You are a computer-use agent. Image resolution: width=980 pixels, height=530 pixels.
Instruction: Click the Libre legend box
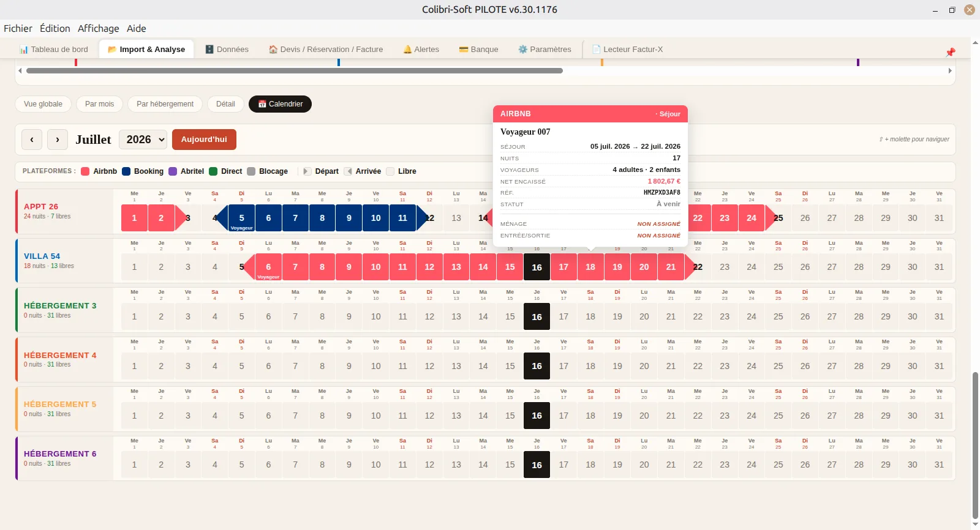[390, 171]
